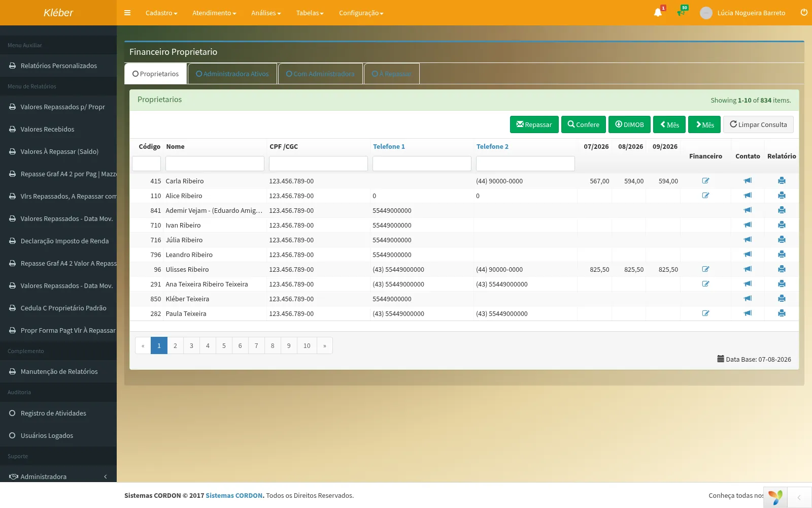Click the green Repassar button
The width and height of the screenshot is (812, 508).
[x=534, y=124]
